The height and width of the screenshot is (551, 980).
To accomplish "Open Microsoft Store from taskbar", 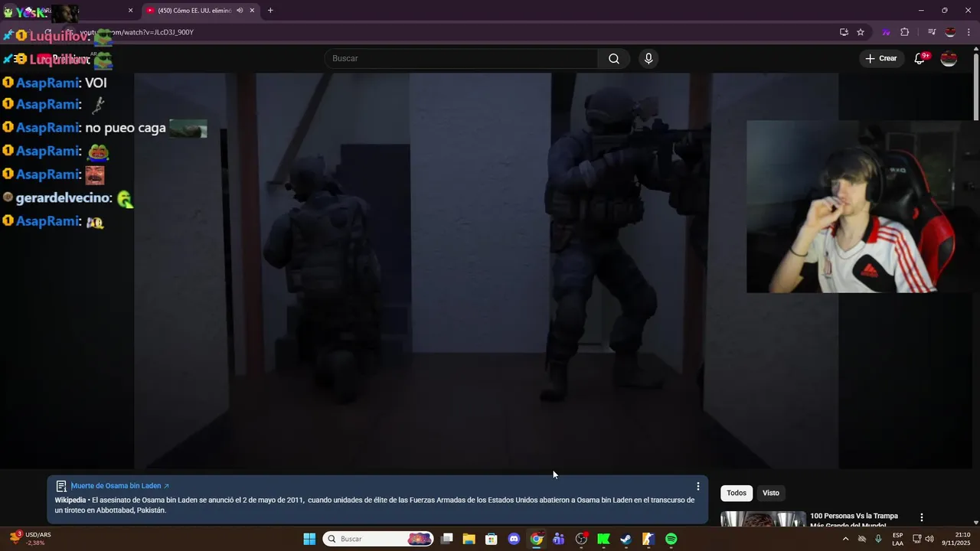I will pyautogui.click(x=492, y=539).
